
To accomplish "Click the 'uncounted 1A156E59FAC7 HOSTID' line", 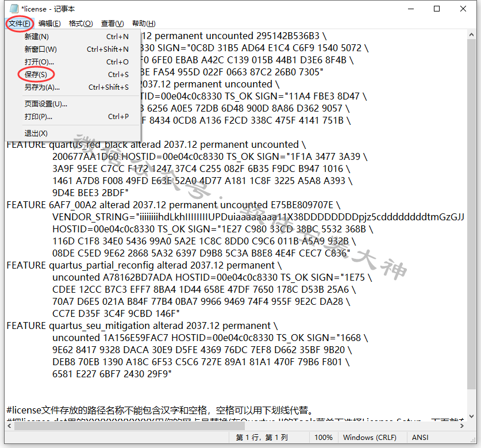I will [x=210, y=338].
